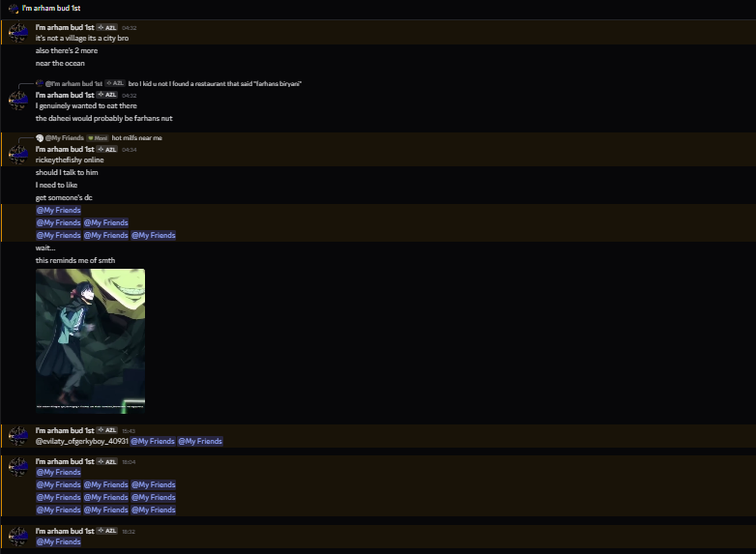756x554 pixels.
Task: Click the avatar next to "I genuinely wanted" message
Action: point(18,100)
